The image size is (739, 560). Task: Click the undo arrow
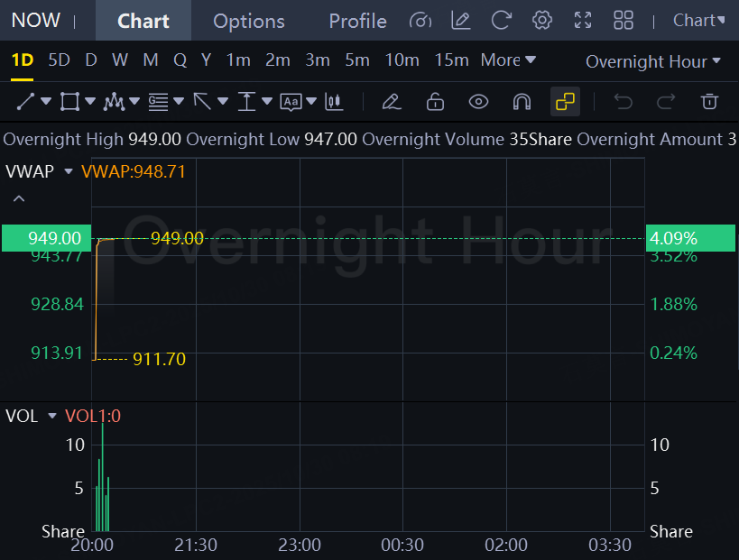coord(624,102)
